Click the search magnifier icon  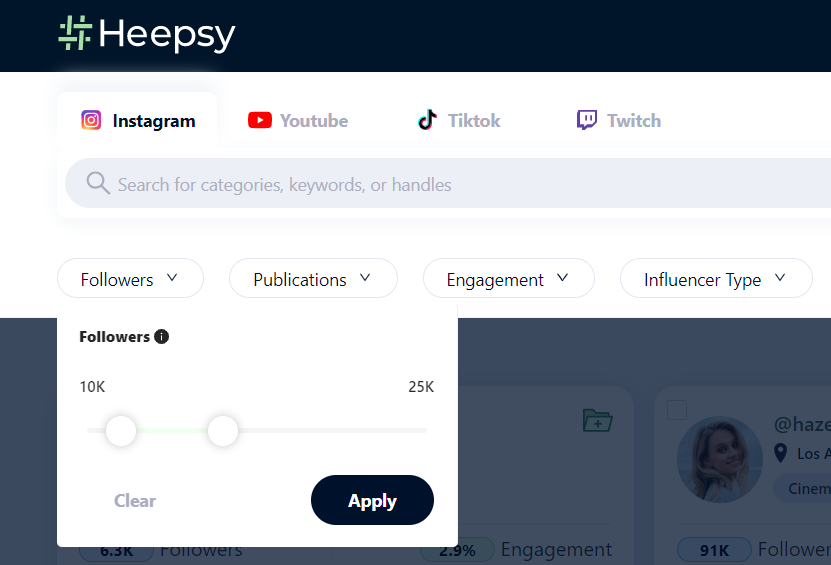coord(98,183)
